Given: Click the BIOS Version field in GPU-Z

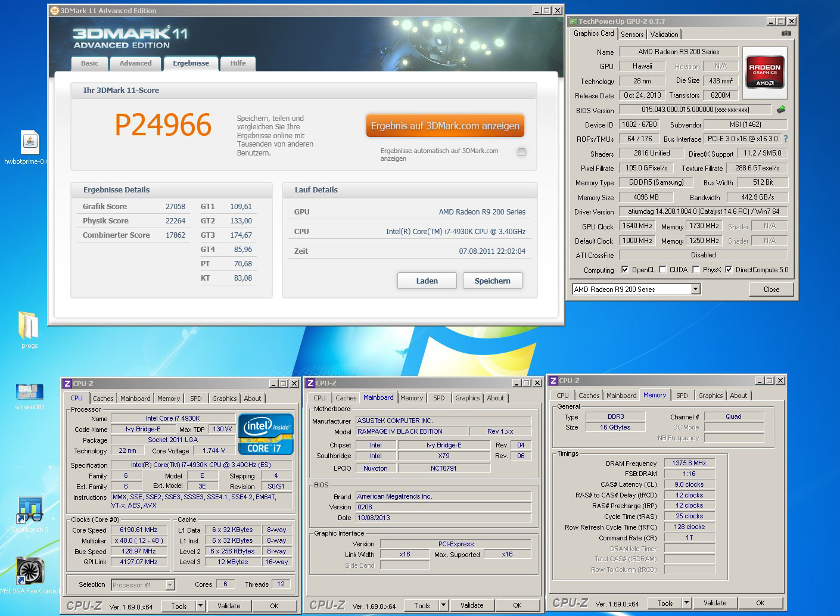Looking at the screenshot, I should [x=695, y=110].
